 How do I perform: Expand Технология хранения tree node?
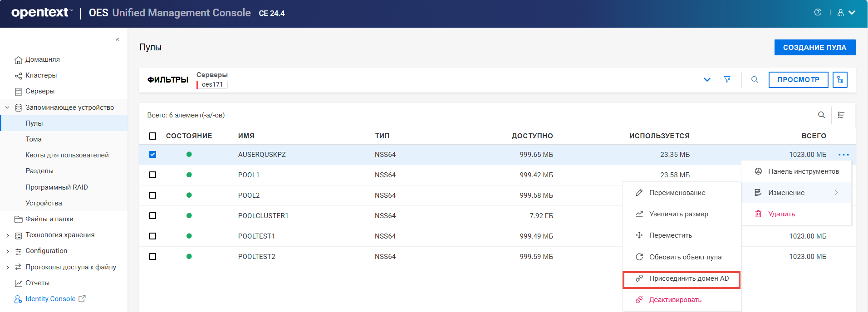click(x=8, y=235)
